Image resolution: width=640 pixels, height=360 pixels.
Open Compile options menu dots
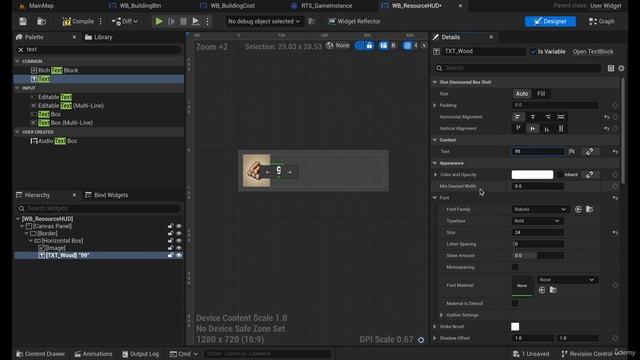[101, 21]
